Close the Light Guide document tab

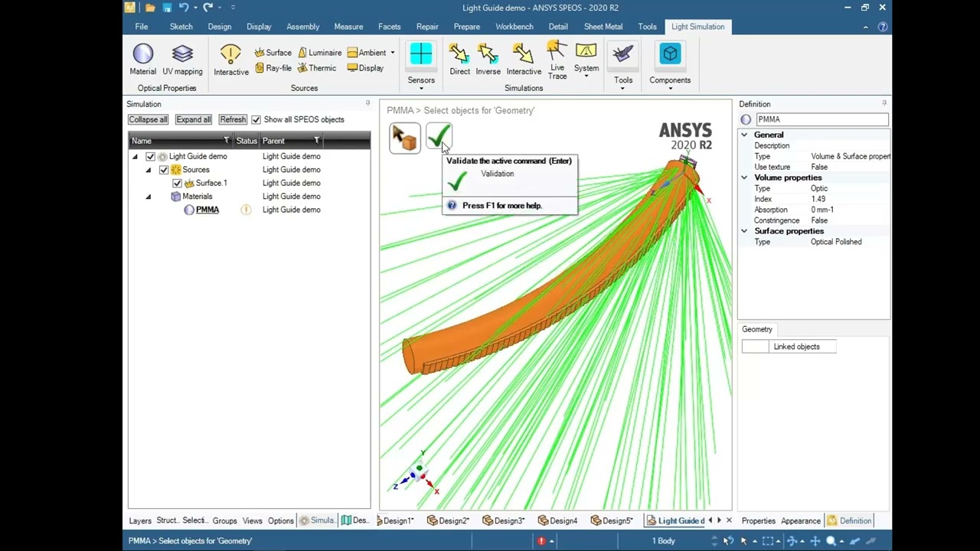point(729,521)
